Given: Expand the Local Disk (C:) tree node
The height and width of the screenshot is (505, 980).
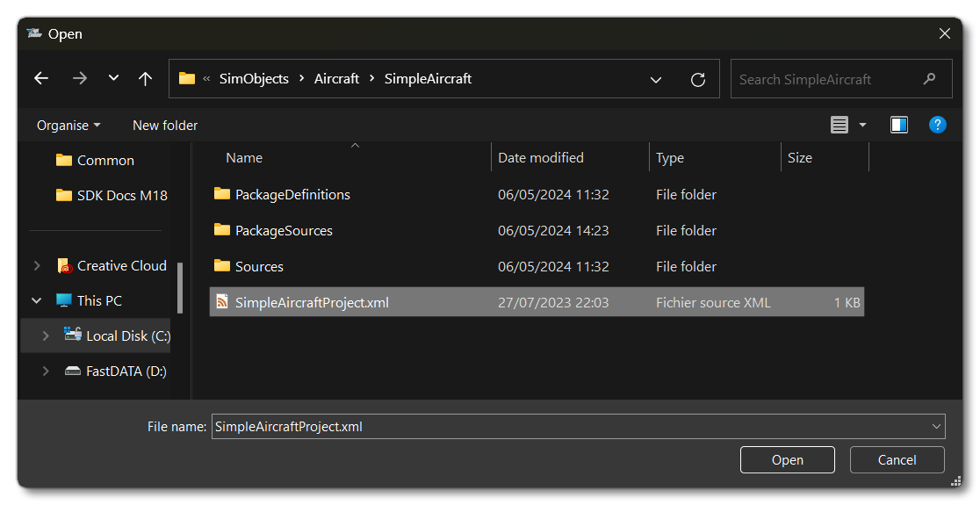Looking at the screenshot, I should 46,335.
